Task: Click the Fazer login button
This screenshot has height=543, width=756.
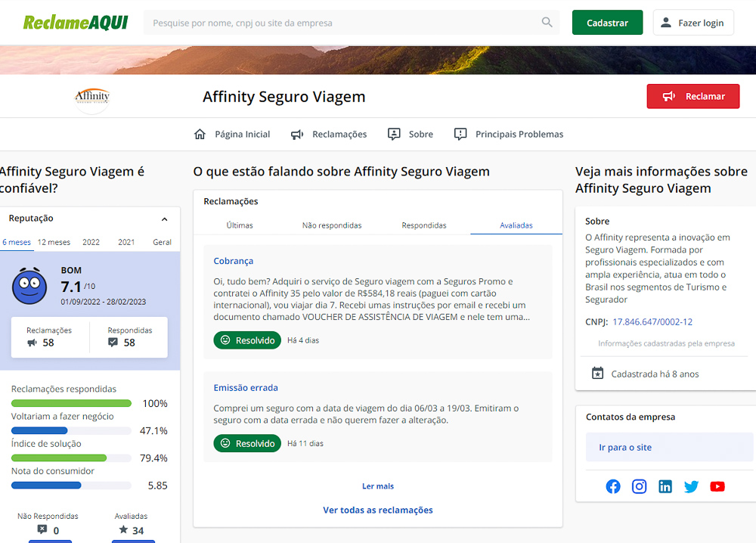Action: point(693,22)
